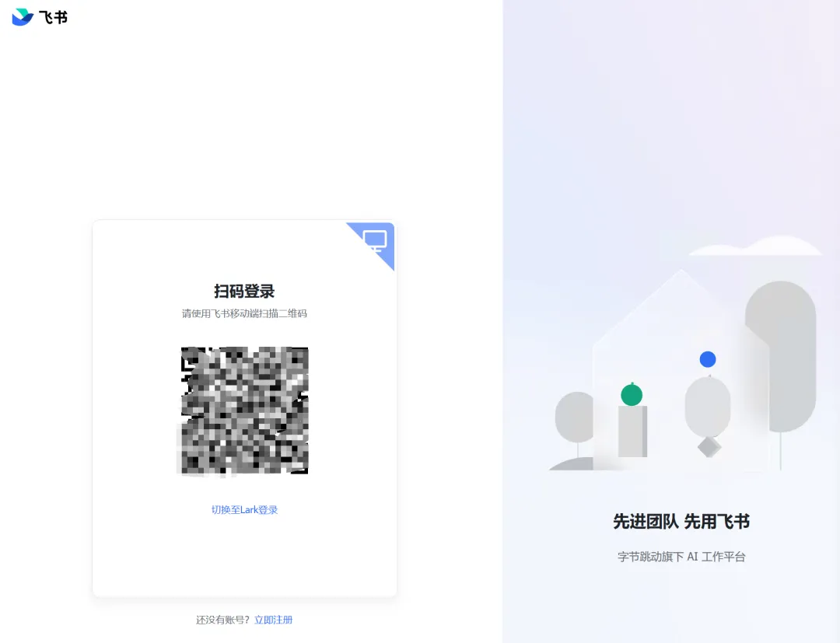Click the tall gray tree on right

(782, 356)
